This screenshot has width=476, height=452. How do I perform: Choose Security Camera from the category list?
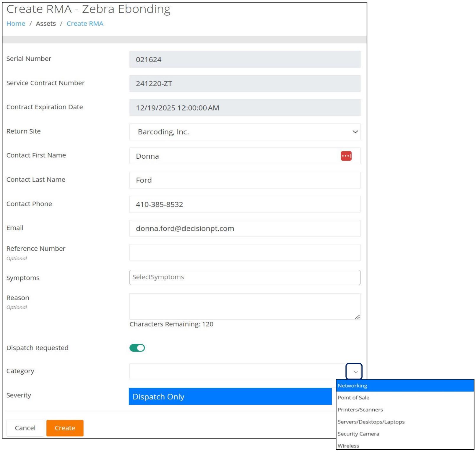pyautogui.click(x=405, y=434)
